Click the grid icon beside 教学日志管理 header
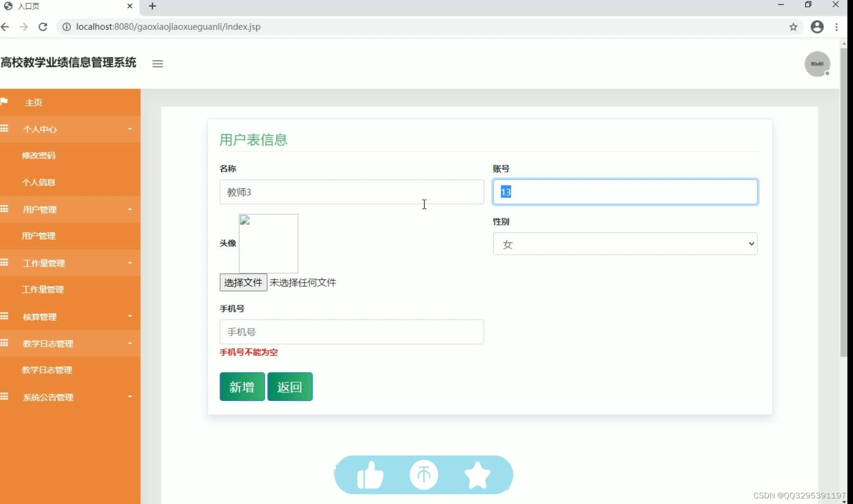 coord(4,343)
